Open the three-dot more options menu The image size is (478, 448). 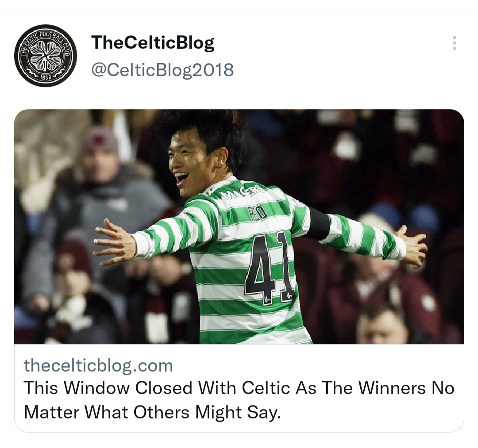[x=454, y=43]
